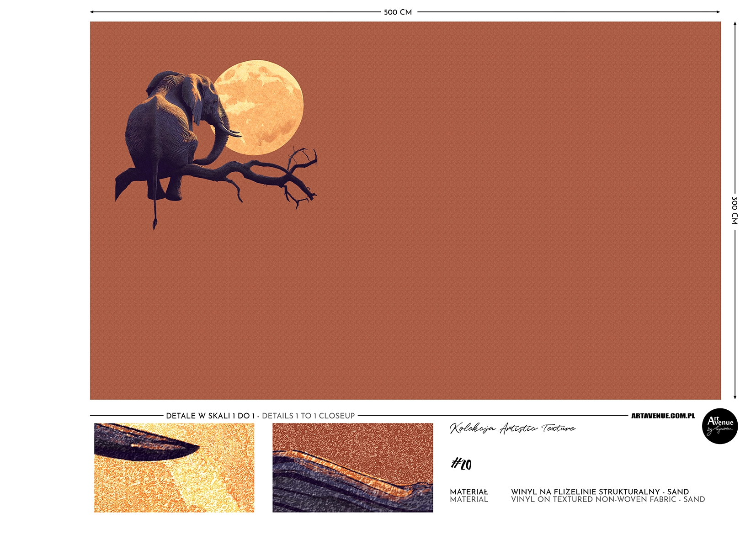Select the "WINYL NA FLIZELINIE STRUKTURALNY - SAND" text
Screen dimensions: 756x534
[600, 492]
